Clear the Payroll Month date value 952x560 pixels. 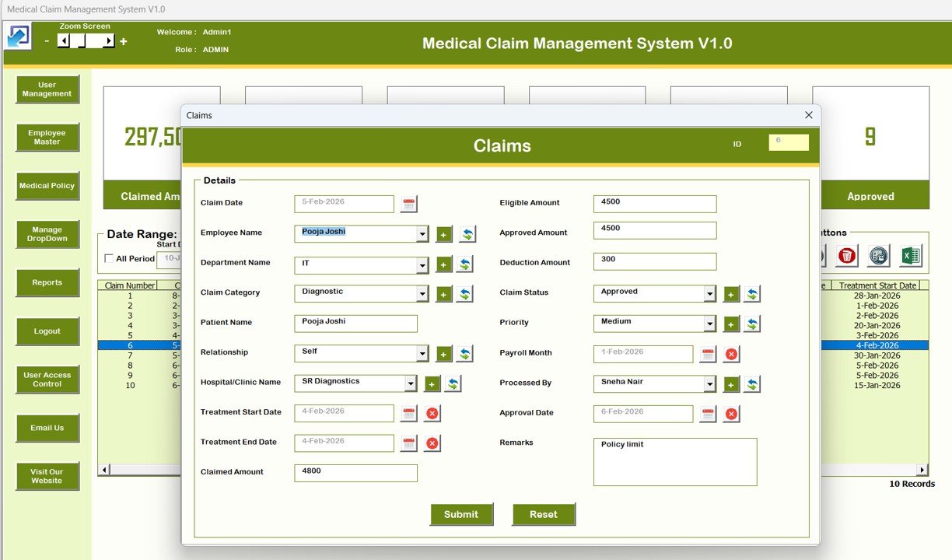[731, 355]
